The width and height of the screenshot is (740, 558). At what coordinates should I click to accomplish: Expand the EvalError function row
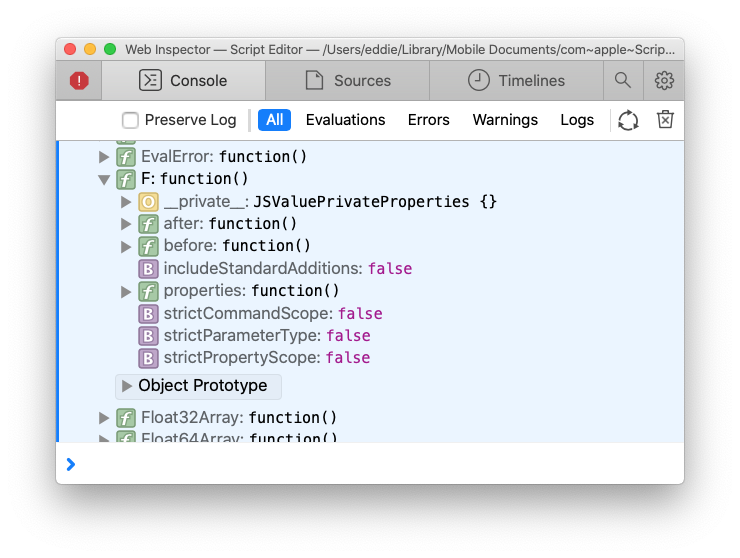click(x=104, y=157)
